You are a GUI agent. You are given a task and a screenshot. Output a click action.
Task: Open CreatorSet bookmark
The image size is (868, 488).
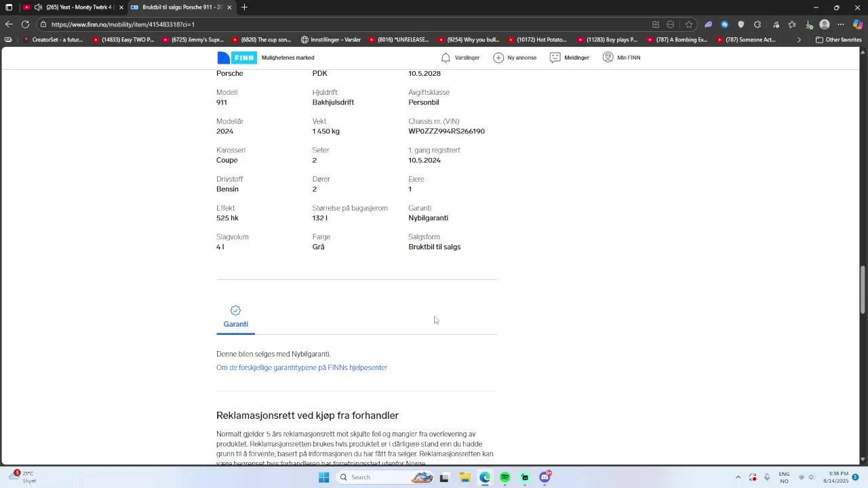53,40
